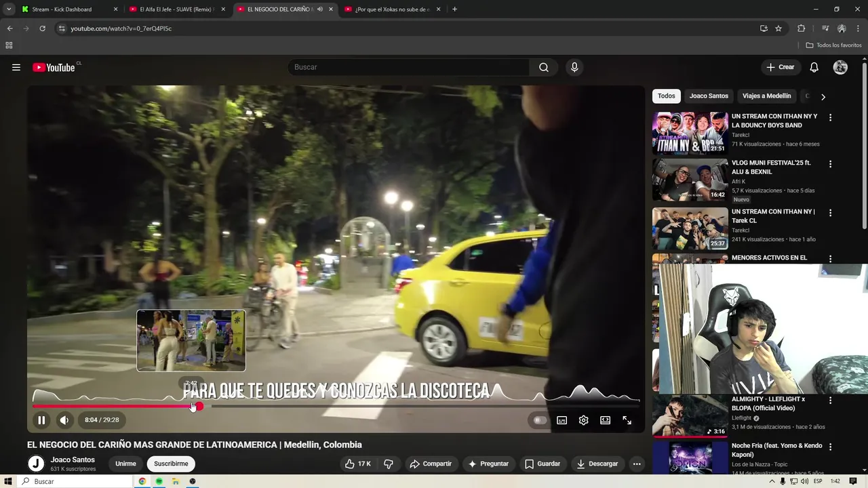Dislike the video
The image size is (868, 488).
[389, 464]
